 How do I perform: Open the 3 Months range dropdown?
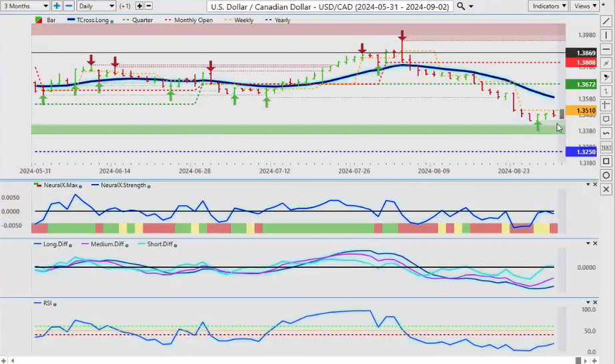click(x=25, y=6)
